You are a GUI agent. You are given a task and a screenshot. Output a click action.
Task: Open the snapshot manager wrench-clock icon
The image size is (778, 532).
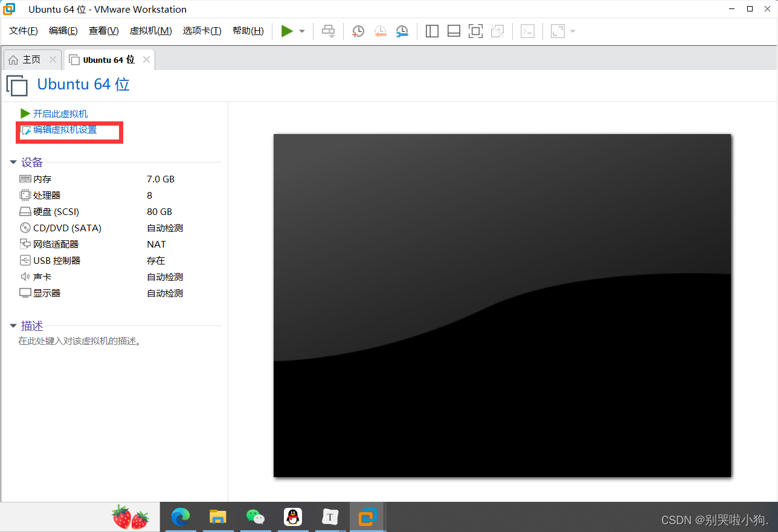coord(402,31)
